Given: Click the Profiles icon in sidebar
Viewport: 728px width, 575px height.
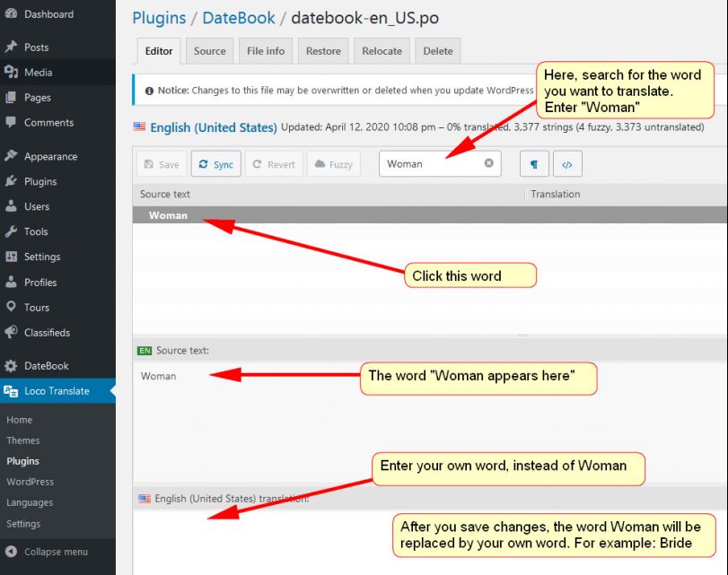Looking at the screenshot, I should pos(11,282).
